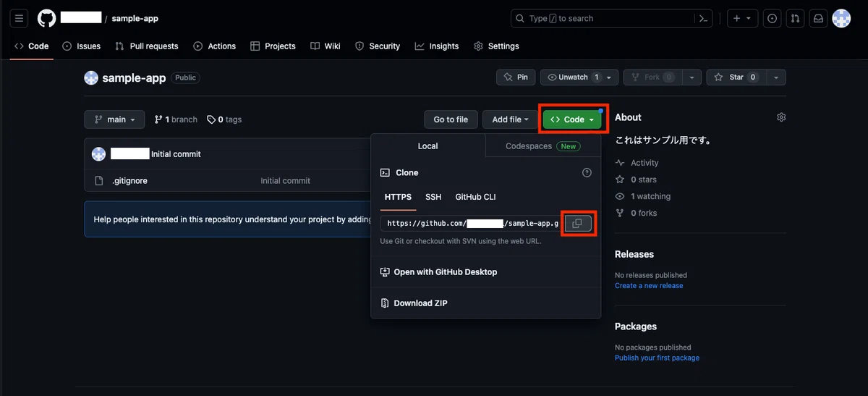Open the issues icon in the header
This screenshot has height=396, width=868.
pyautogui.click(x=772, y=18)
